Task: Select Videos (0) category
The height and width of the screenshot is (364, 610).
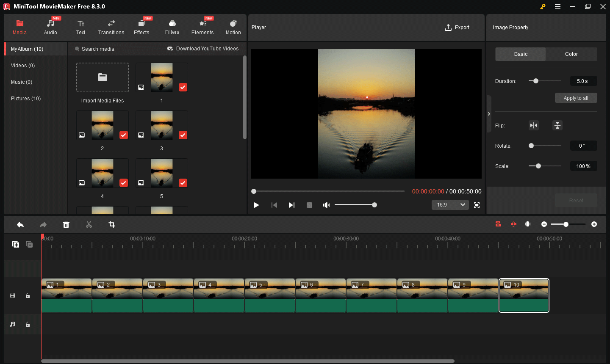Action: (23, 66)
